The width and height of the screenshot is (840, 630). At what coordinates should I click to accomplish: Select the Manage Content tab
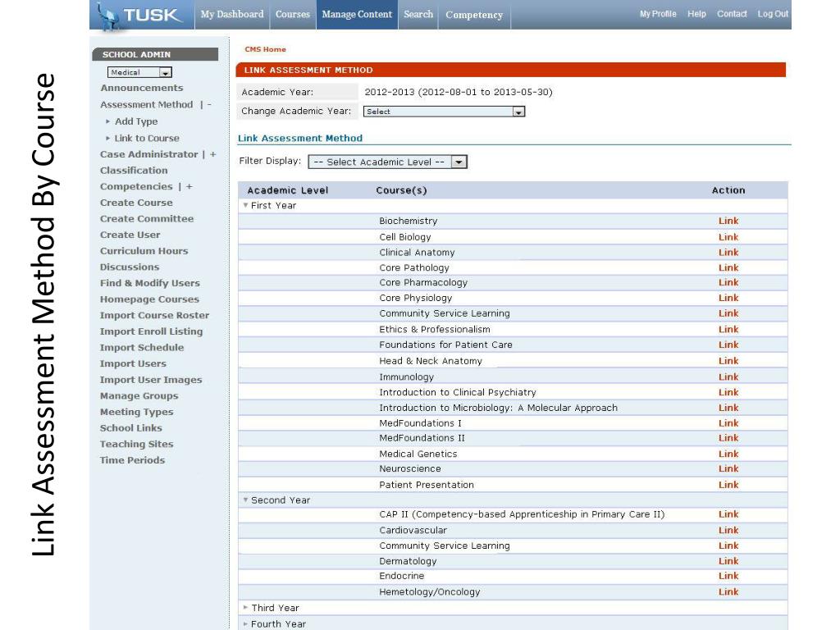pos(357,15)
